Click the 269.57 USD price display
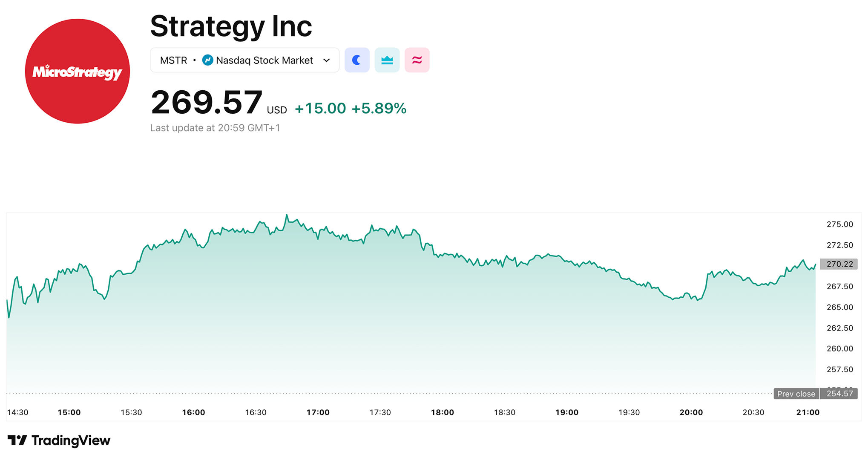 coord(207,102)
